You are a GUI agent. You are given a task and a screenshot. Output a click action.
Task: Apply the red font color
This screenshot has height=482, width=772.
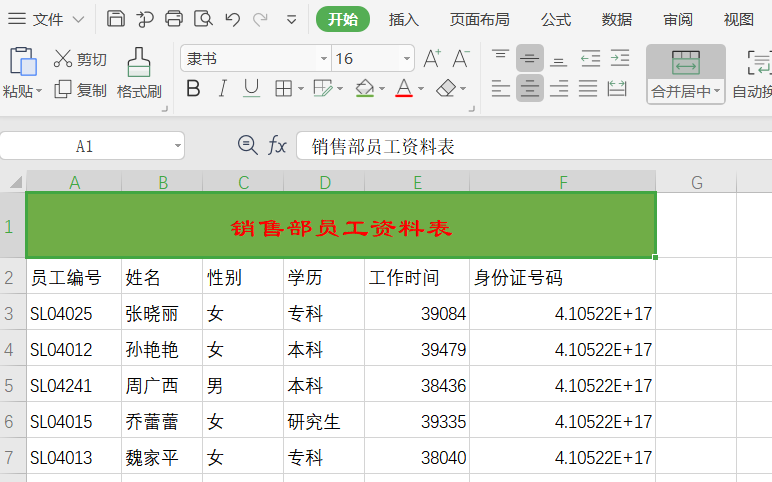[404, 89]
